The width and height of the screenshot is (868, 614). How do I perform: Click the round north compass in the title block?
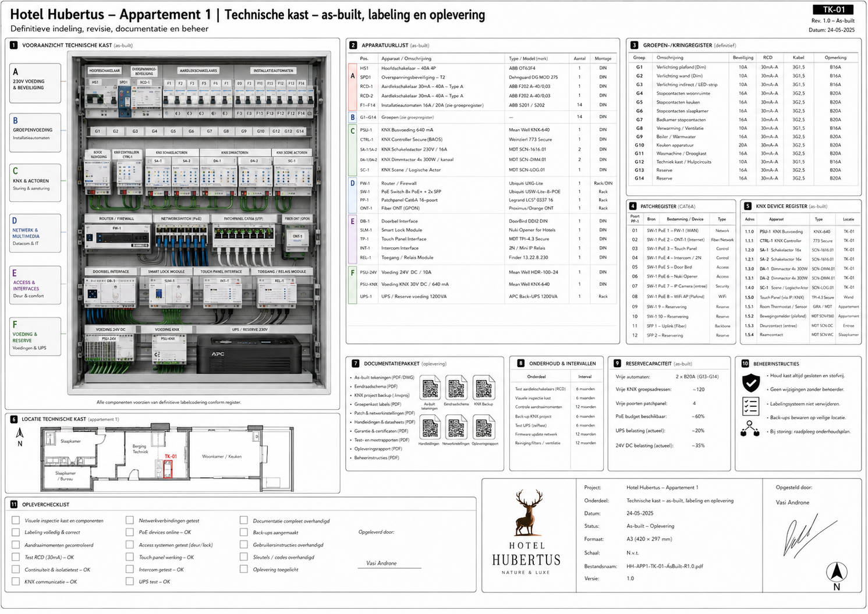coord(837,572)
